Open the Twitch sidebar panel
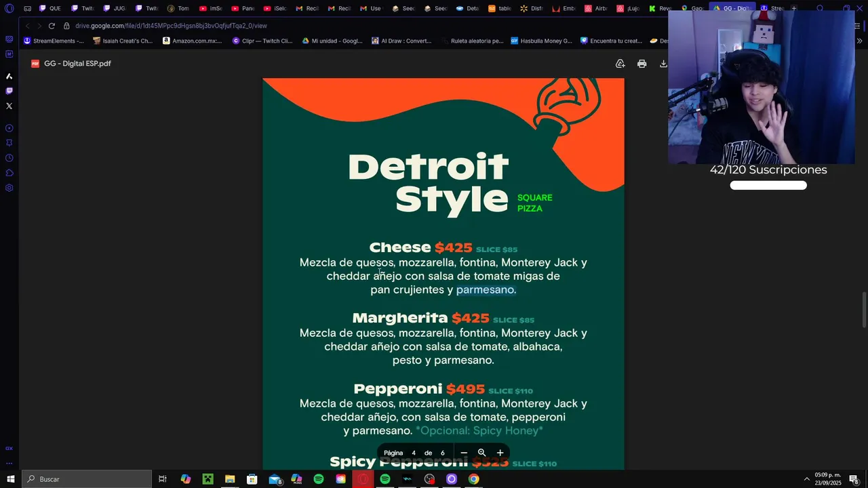This screenshot has height=488, width=868. [x=9, y=91]
